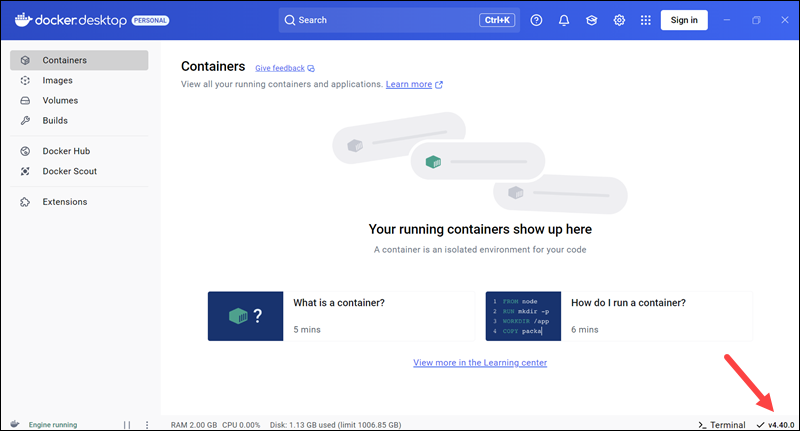Click the Sign in button
This screenshot has width=800, height=431.
(x=684, y=20)
